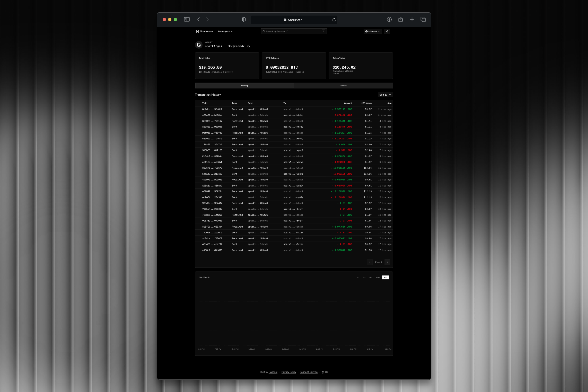588x392 pixels.
Task: Go to next transaction page
Action: pyautogui.click(x=387, y=262)
